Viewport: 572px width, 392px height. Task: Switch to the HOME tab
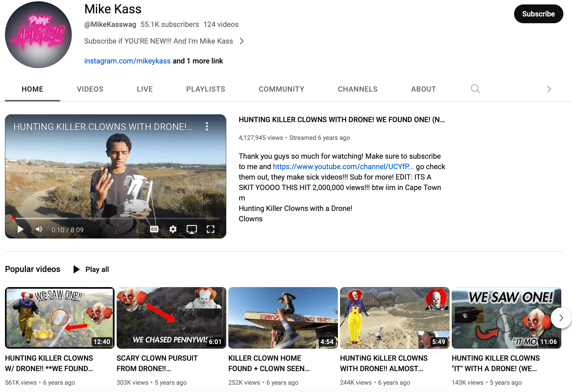click(x=32, y=89)
